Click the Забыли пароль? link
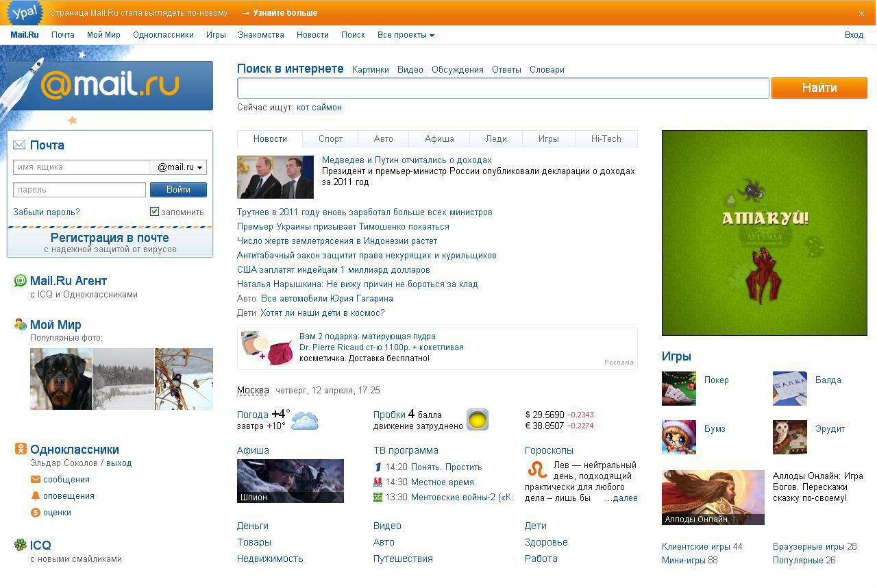This screenshot has height=588, width=877. click(47, 212)
